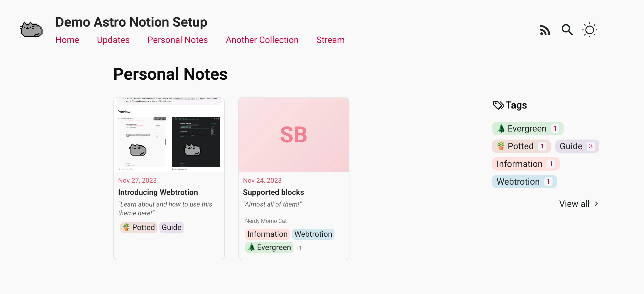Navigate to Another Collection

click(x=262, y=40)
